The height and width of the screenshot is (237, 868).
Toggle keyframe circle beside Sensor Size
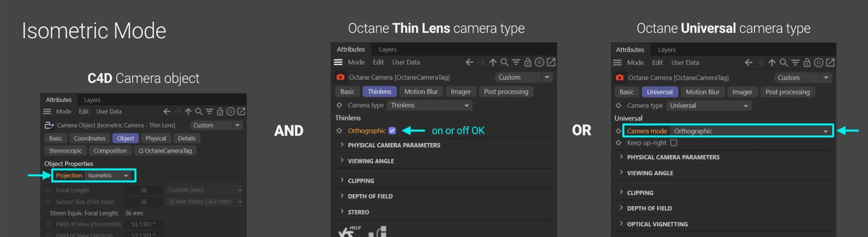click(48, 202)
